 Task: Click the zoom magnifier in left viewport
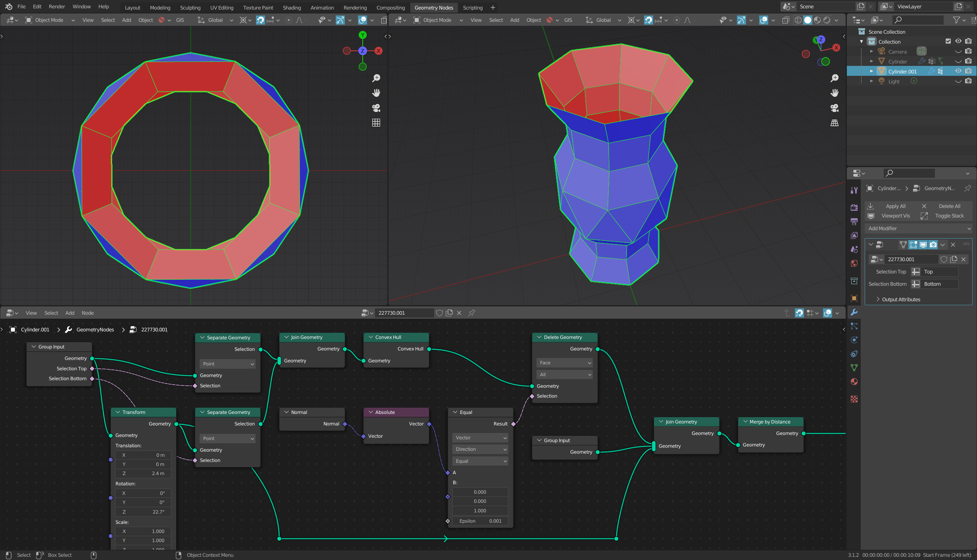376,78
